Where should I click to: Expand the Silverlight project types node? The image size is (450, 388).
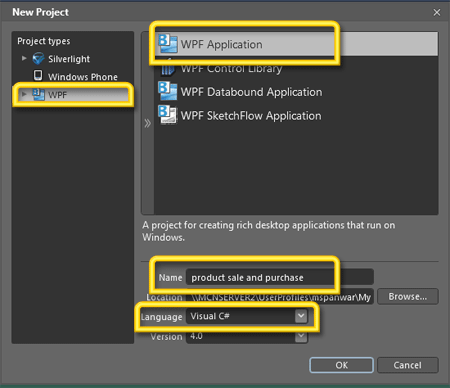24,58
